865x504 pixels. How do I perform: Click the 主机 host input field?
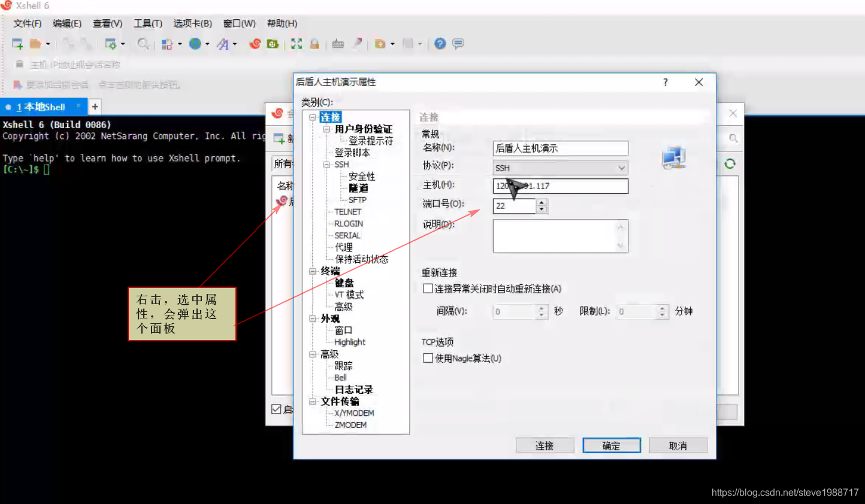coord(560,186)
